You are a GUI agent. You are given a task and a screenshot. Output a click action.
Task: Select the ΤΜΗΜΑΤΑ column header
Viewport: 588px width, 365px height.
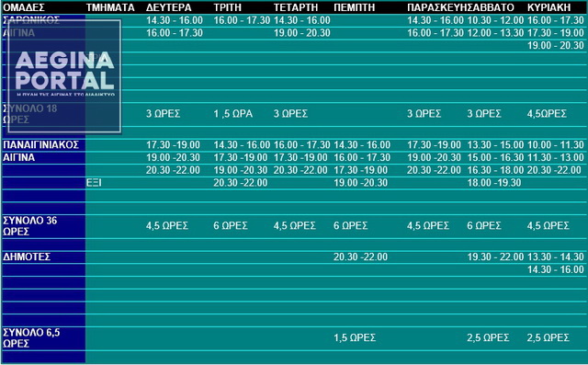(110, 7)
